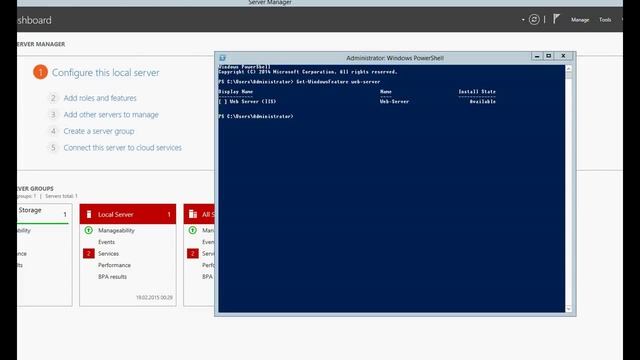Click Add roles and features
640x360 pixels.
click(100, 98)
